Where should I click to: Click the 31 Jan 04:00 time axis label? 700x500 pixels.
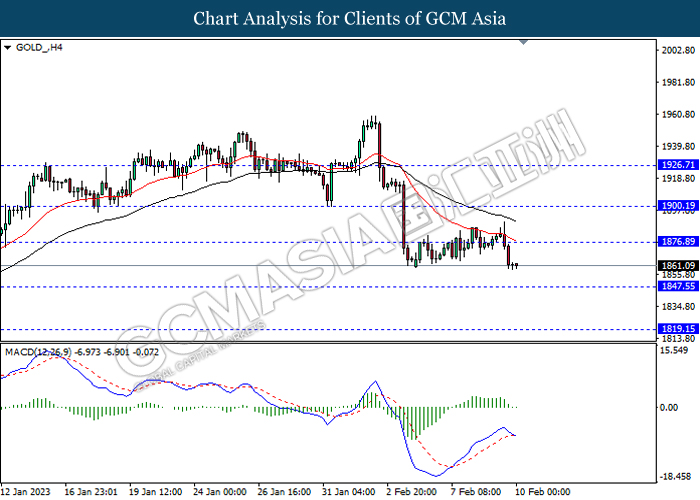tap(349, 492)
